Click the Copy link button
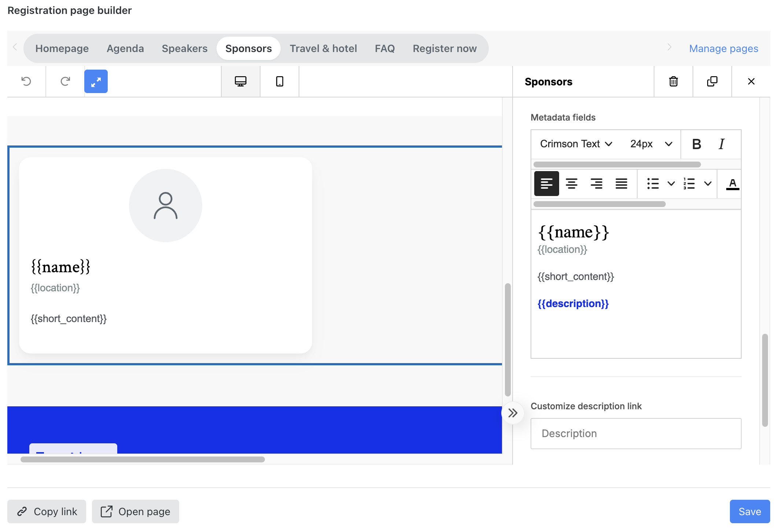Image resolution: width=779 pixels, height=532 pixels. [x=47, y=511]
